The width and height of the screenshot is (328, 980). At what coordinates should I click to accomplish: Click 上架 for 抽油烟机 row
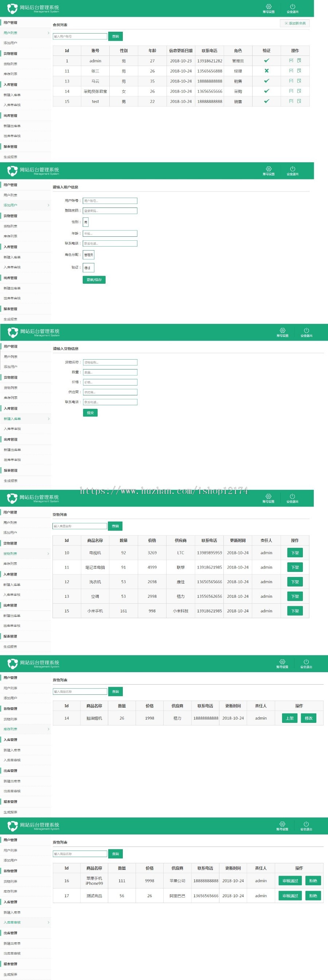290,718
